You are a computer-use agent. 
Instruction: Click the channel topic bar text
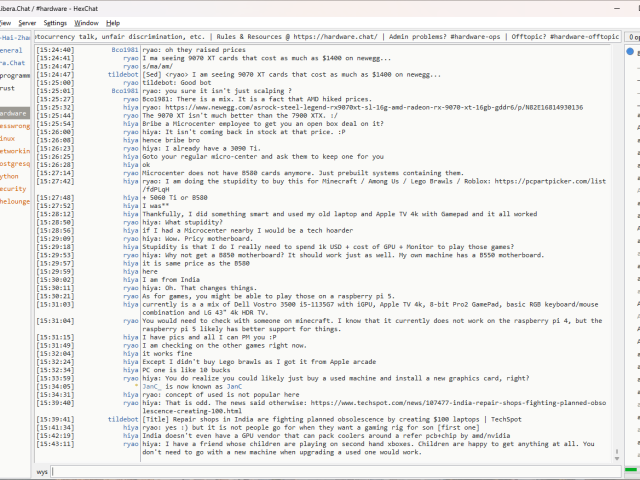pyautogui.click(x=328, y=37)
